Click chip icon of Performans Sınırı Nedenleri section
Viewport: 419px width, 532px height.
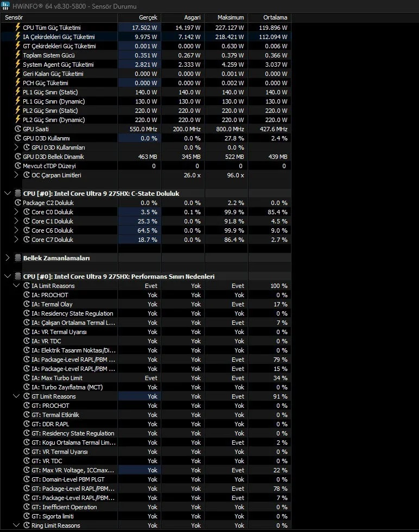(x=18, y=276)
